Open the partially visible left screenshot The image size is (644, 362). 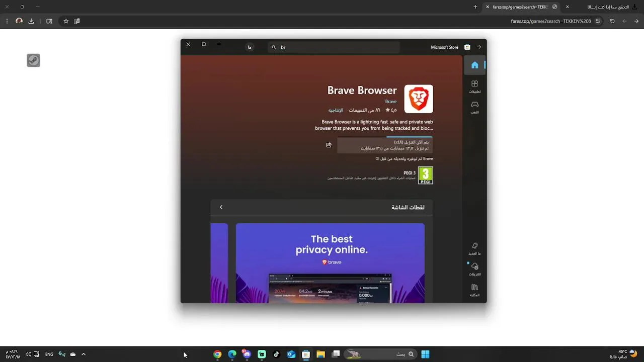click(x=219, y=263)
